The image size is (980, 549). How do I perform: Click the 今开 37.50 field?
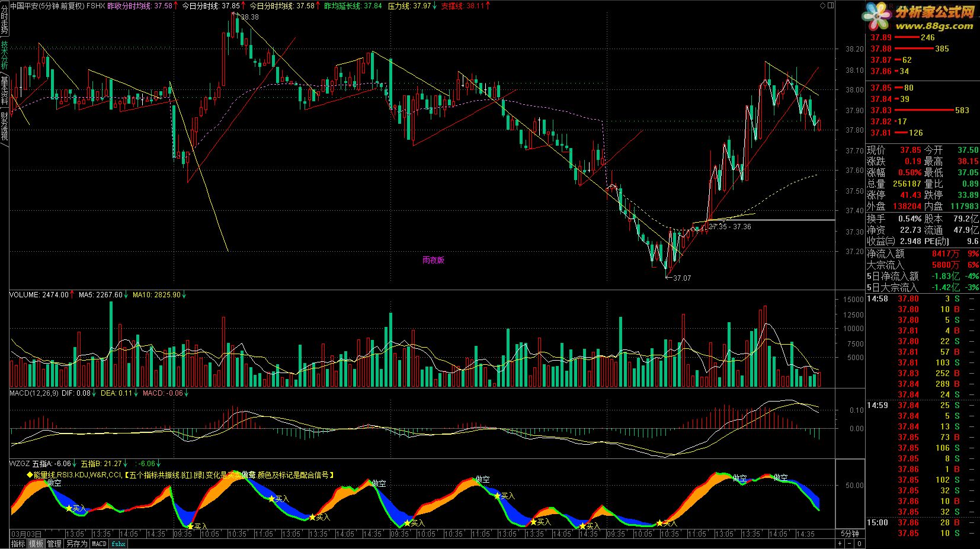point(952,150)
